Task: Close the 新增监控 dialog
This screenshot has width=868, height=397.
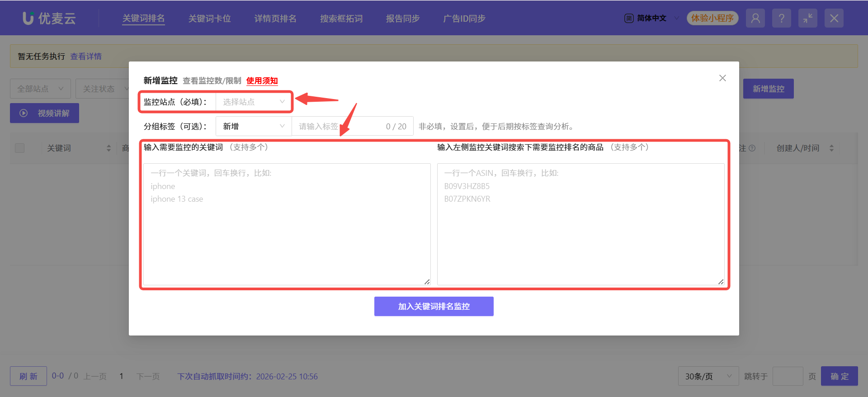Action: point(722,78)
